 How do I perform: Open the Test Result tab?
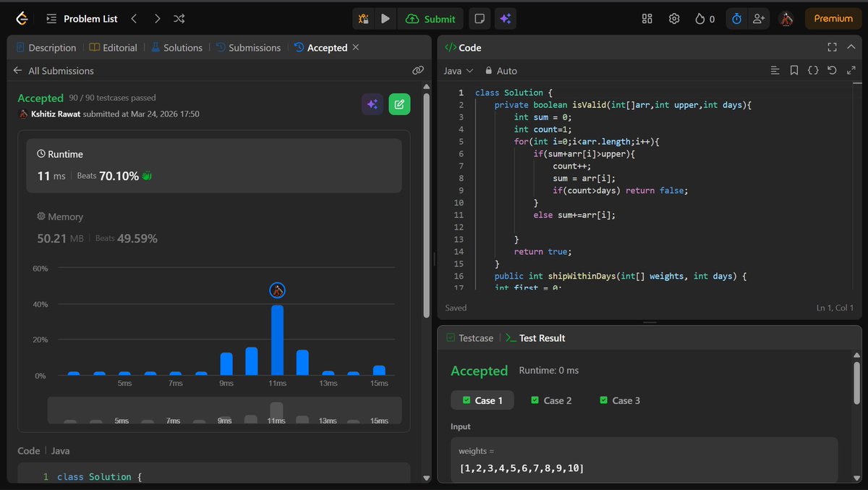click(535, 338)
